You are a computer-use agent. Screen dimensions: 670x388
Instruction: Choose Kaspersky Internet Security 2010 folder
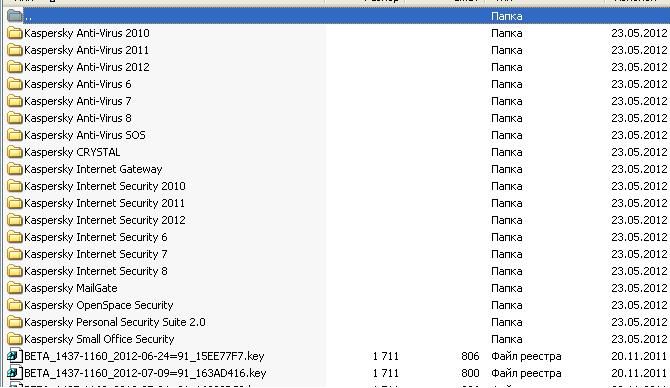click(105, 186)
